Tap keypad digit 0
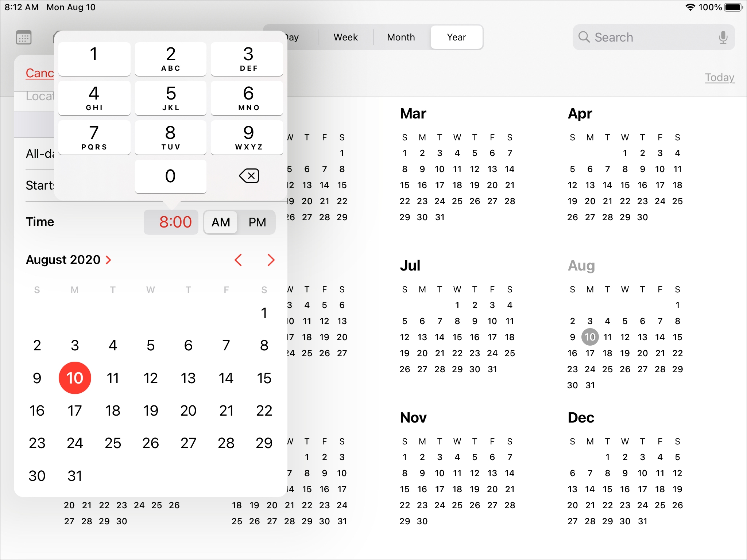The height and width of the screenshot is (560, 747). (x=171, y=176)
